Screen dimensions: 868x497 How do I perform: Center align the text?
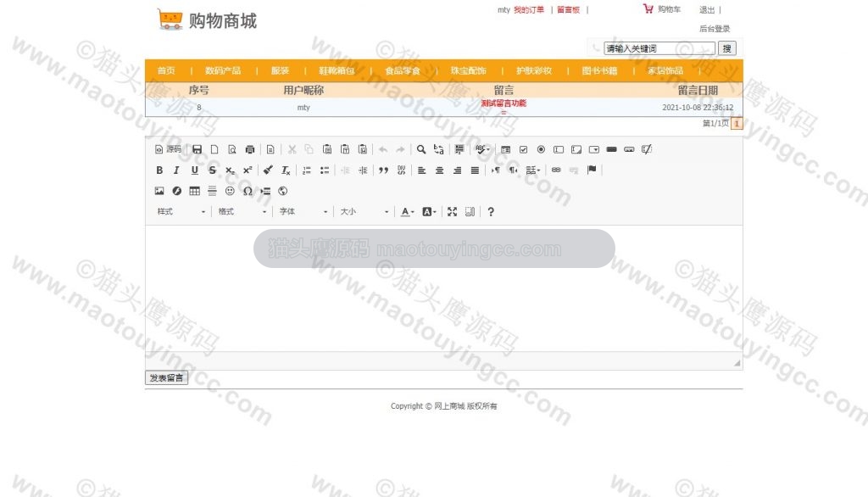pyautogui.click(x=440, y=170)
